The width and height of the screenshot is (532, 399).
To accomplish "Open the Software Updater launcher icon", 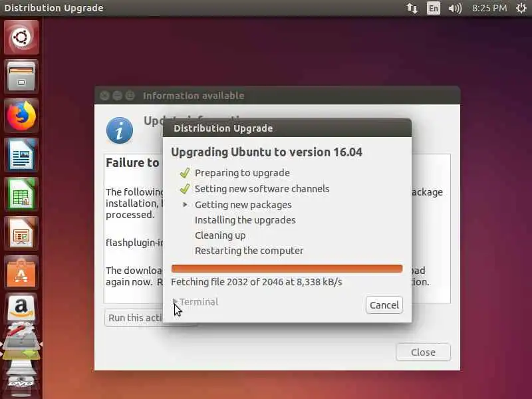I will [21, 355].
